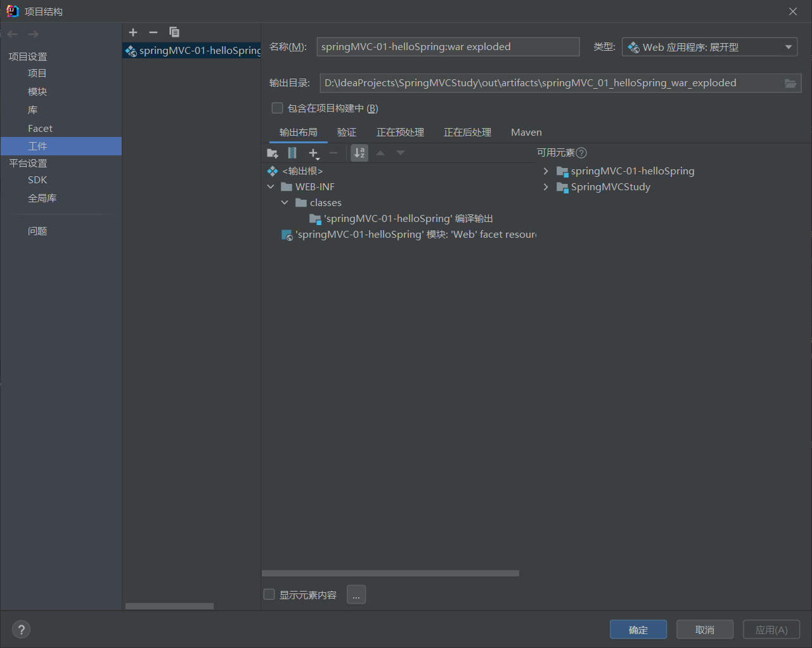Navigate back with the left arrow
Image resolution: width=812 pixels, height=648 pixels.
click(13, 34)
